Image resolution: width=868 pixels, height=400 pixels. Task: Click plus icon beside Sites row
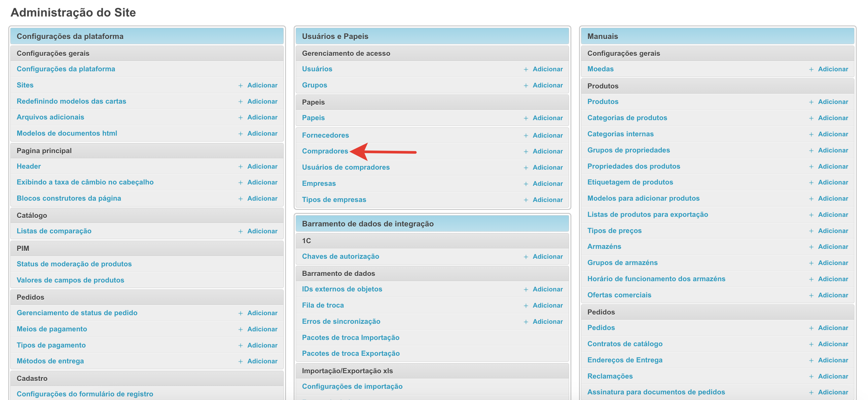(x=240, y=85)
